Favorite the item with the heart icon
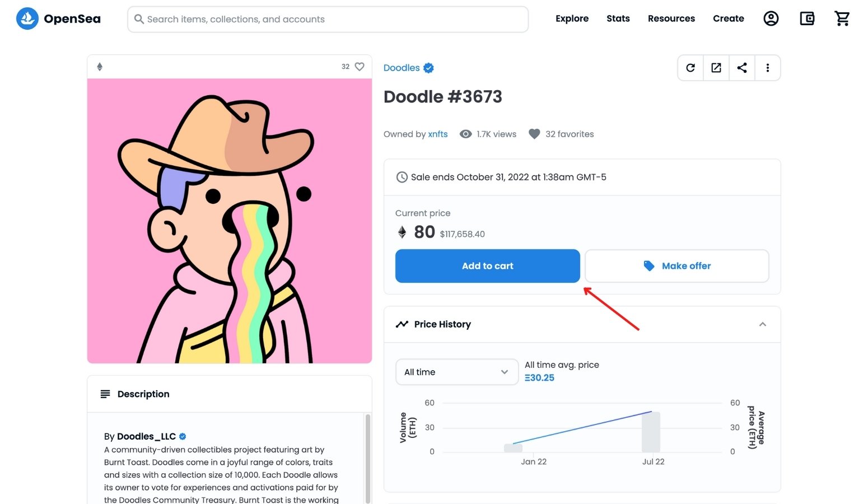Viewport: 868px width, 504px height. tap(360, 66)
